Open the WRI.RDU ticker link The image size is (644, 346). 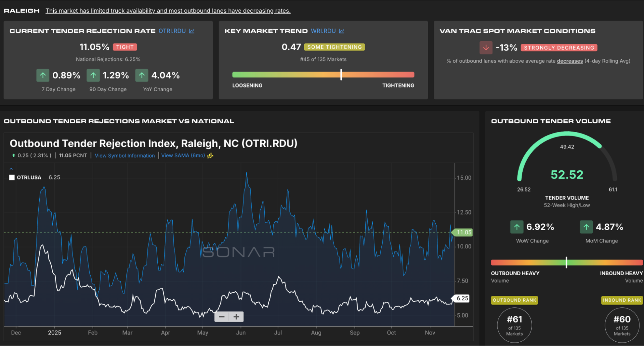pos(323,31)
